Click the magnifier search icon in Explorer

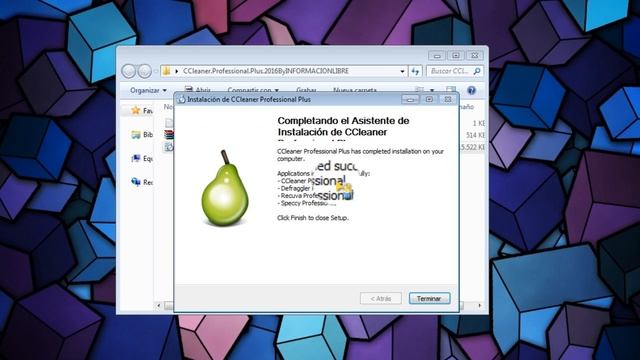pos(476,71)
